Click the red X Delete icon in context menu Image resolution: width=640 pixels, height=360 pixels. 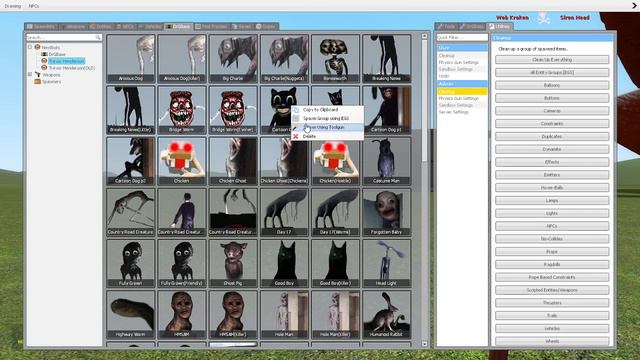(296, 136)
